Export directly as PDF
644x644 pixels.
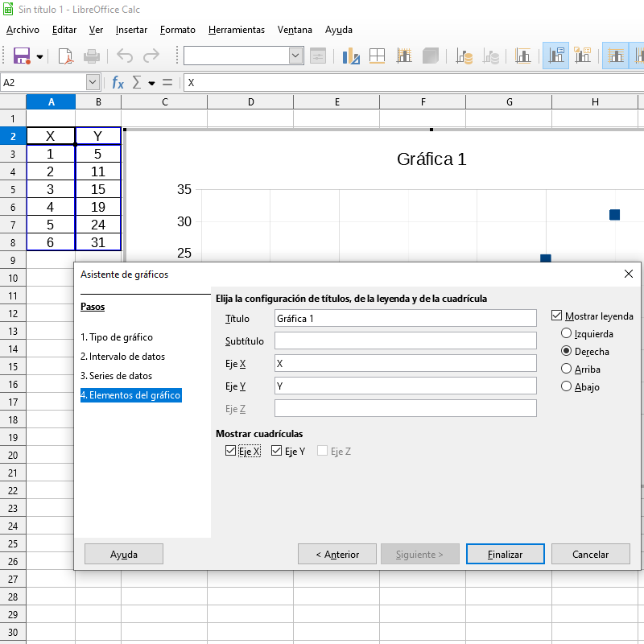coord(65,56)
